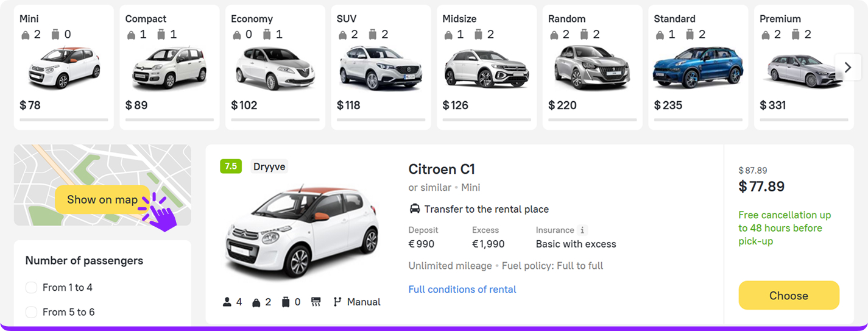Screen dimensions: 868x331
Task: Click the Dryyve supplier label
Action: [269, 166]
